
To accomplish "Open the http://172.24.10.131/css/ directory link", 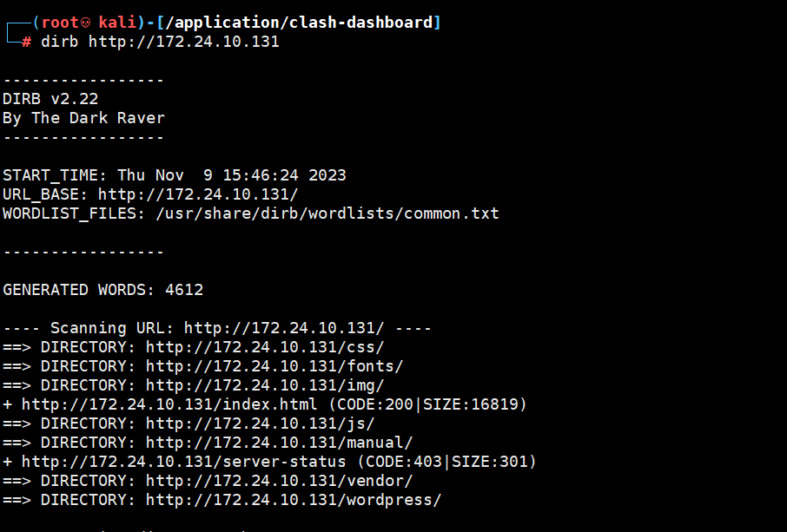I will coord(265,347).
